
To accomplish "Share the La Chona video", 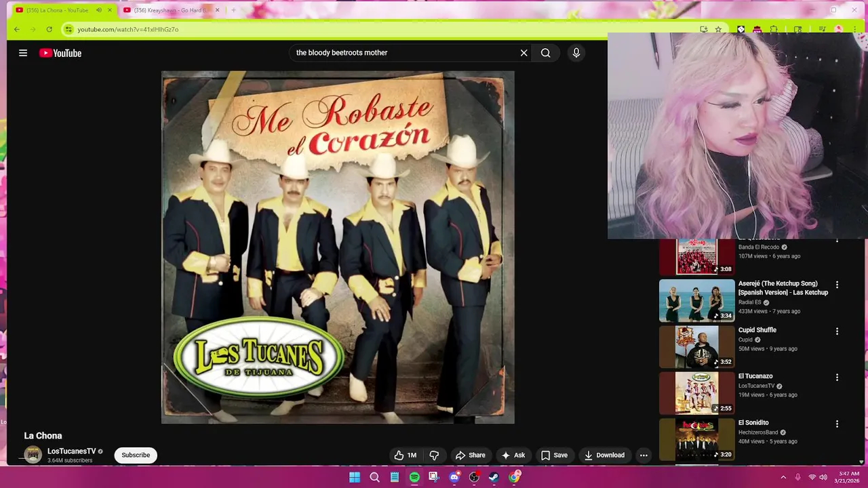I will point(470,455).
